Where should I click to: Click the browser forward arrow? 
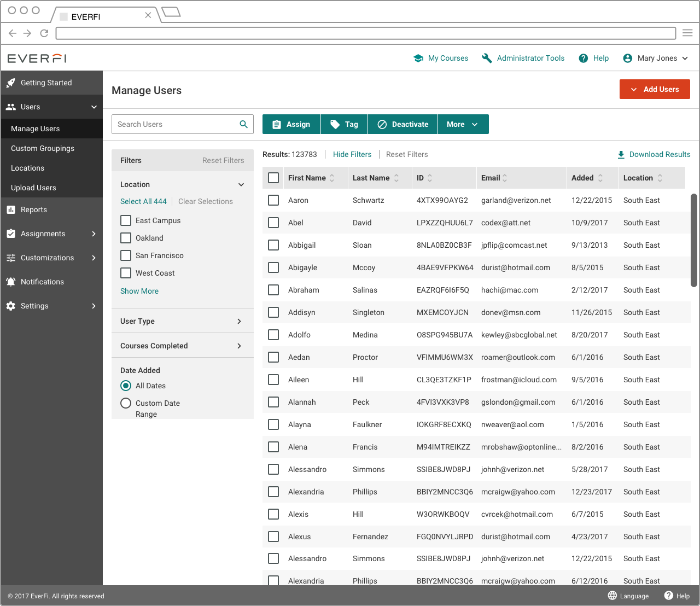(x=27, y=33)
